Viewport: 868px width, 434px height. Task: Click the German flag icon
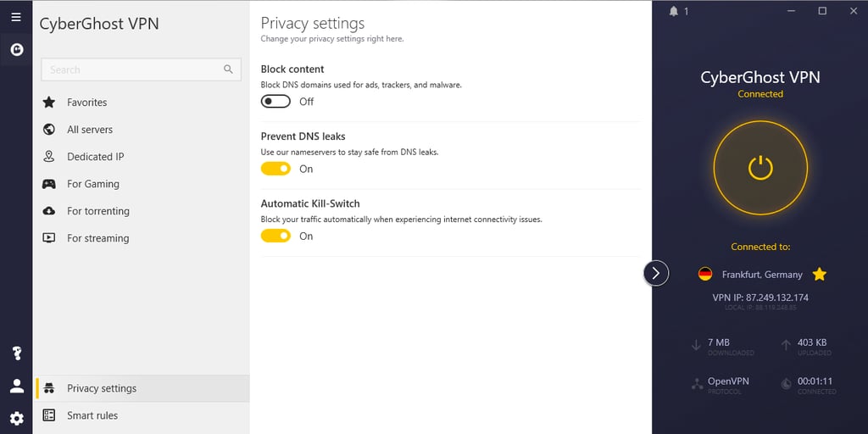click(x=704, y=274)
